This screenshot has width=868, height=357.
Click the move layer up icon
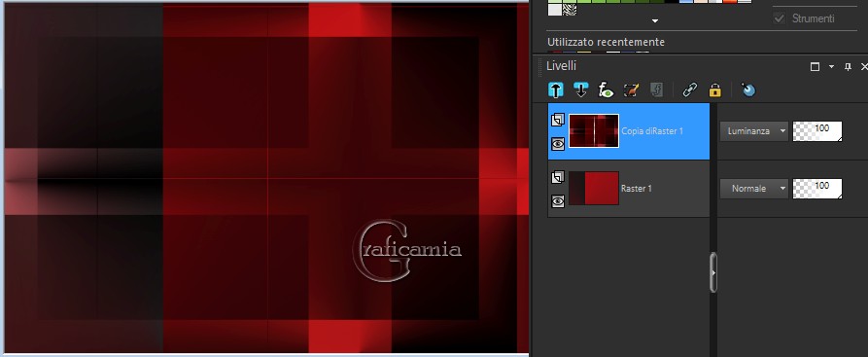tap(556, 89)
